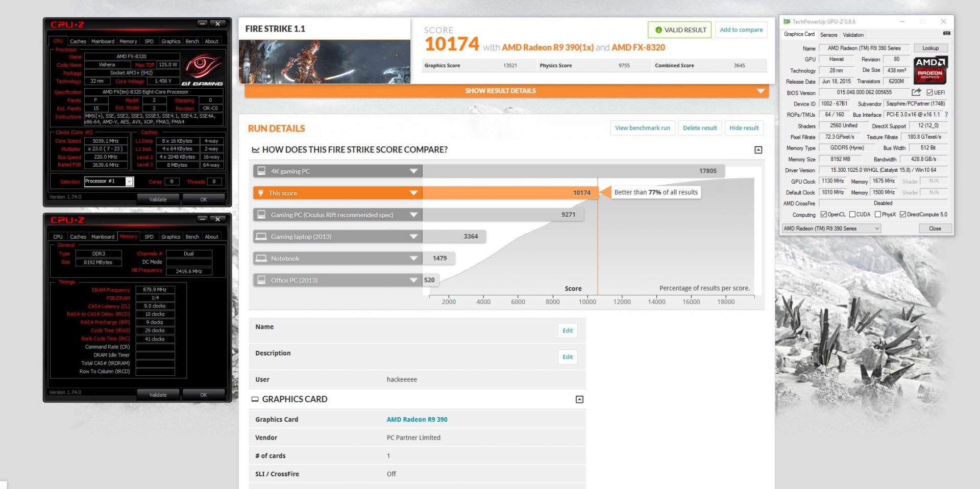Click the BIOS share/export icon in GPU-Z

pyautogui.click(x=917, y=92)
